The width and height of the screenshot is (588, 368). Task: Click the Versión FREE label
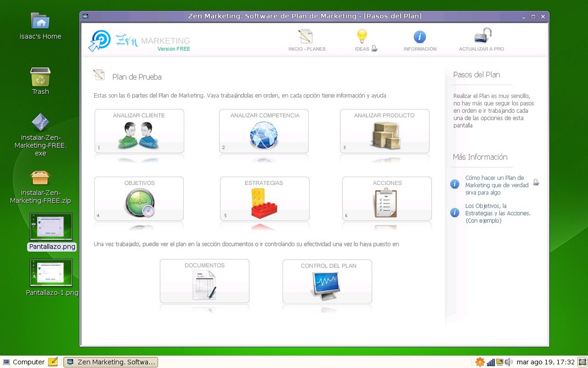[x=174, y=49]
